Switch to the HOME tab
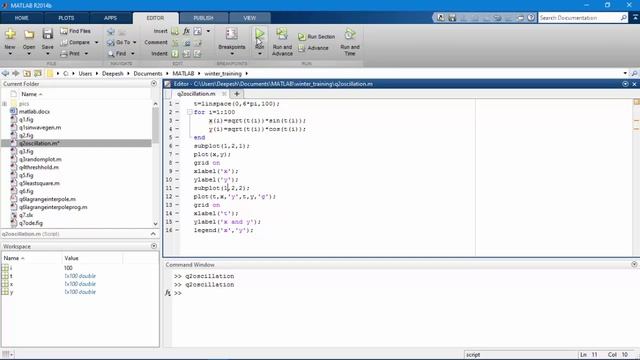This screenshot has height=360, width=640. pyautogui.click(x=22, y=18)
